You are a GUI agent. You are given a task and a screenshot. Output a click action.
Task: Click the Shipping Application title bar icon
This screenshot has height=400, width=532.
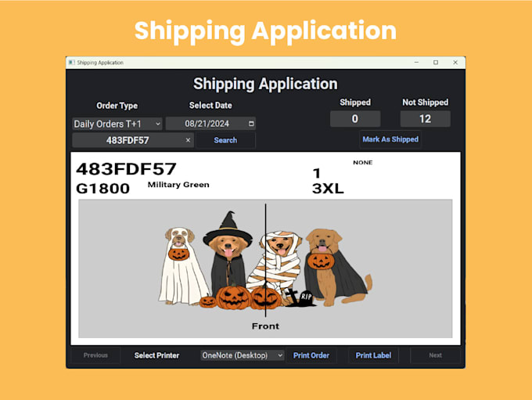pyautogui.click(x=72, y=63)
